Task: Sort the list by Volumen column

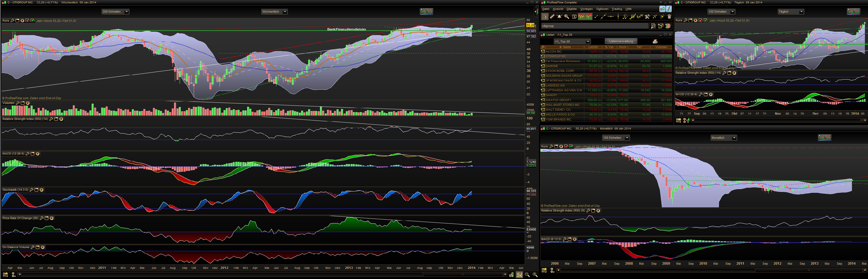Action: pos(661,47)
